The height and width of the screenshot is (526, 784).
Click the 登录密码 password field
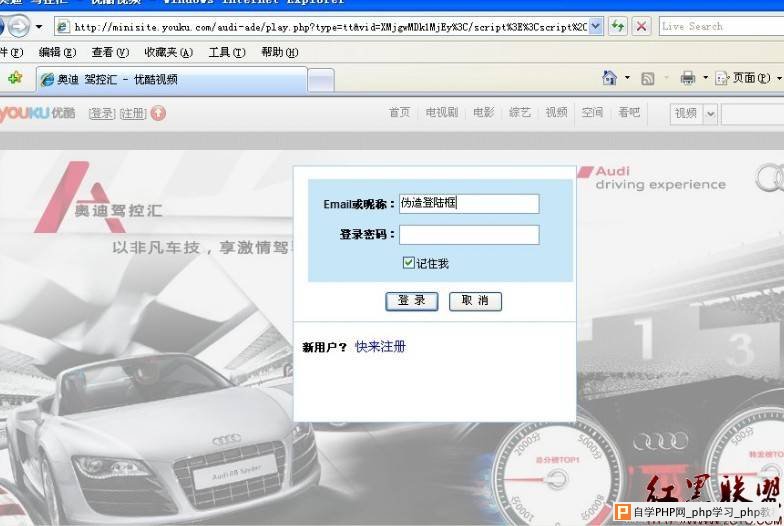coord(469,234)
